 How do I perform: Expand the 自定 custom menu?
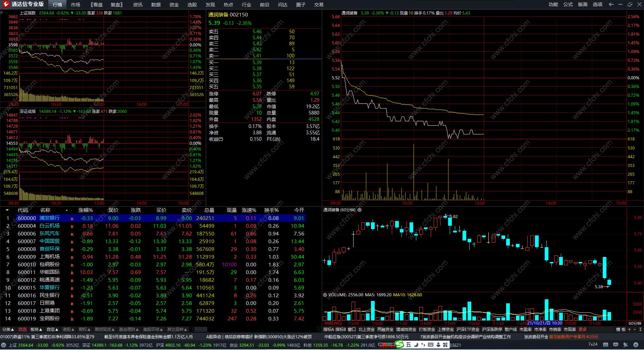click(x=52, y=330)
